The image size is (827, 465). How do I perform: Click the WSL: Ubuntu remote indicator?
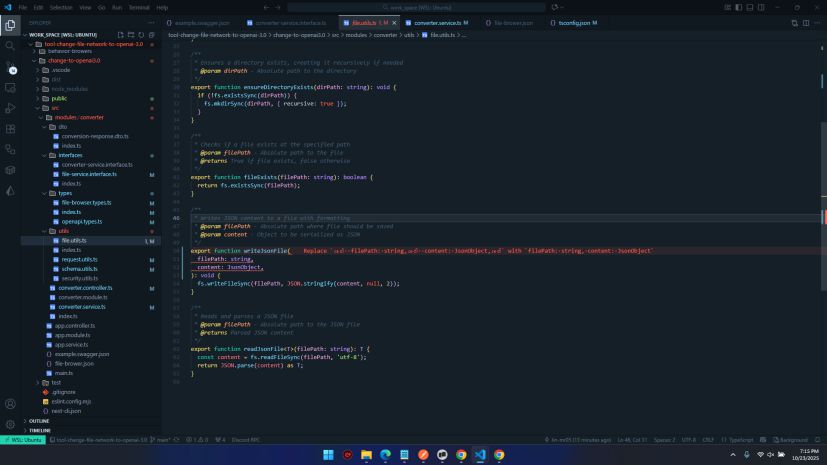point(23,440)
